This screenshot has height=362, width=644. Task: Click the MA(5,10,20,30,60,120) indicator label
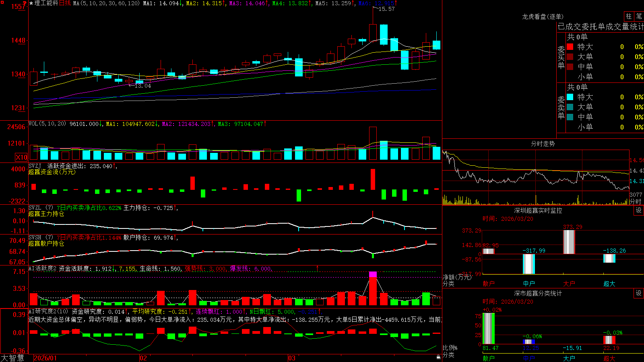click(x=106, y=3)
